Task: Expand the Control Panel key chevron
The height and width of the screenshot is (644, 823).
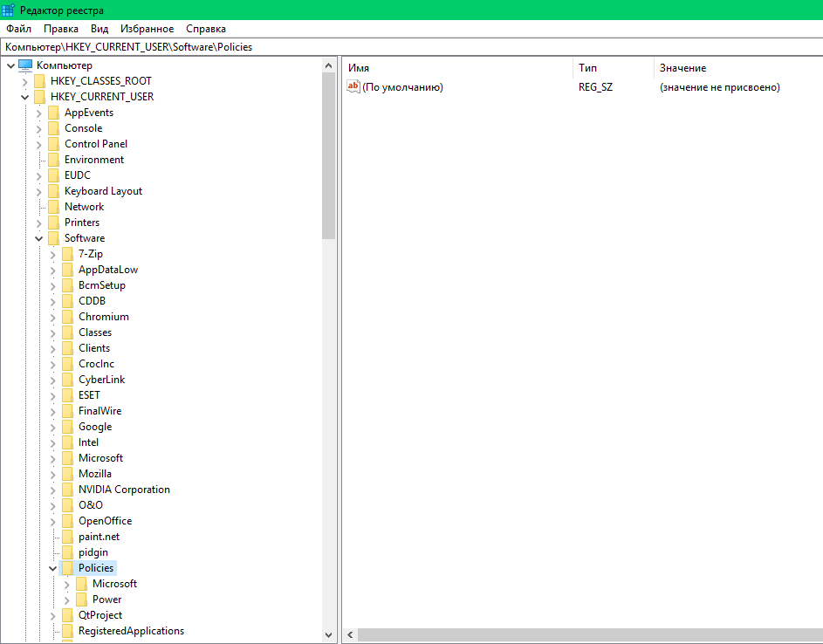Action: pos(39,144)
